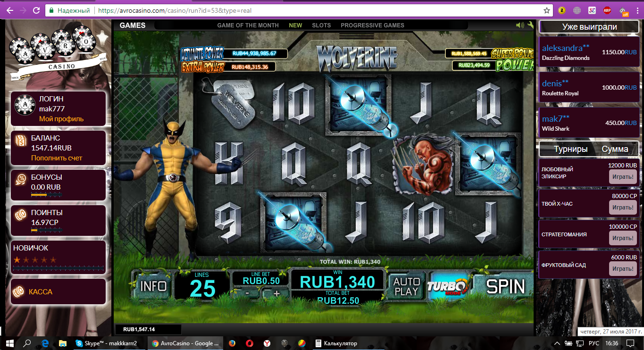Click the Ultimate Power jackpot amount

coord(254,53)
